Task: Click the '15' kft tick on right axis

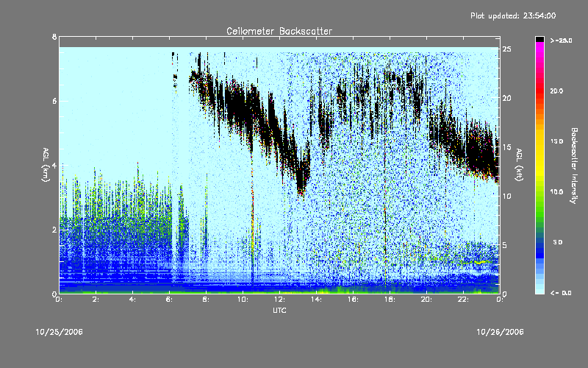Action: (507, 147)
